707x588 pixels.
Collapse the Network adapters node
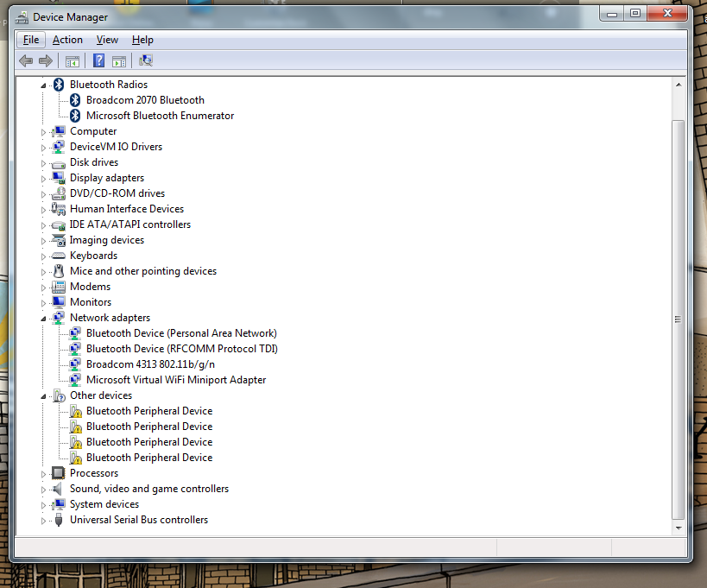44,319
